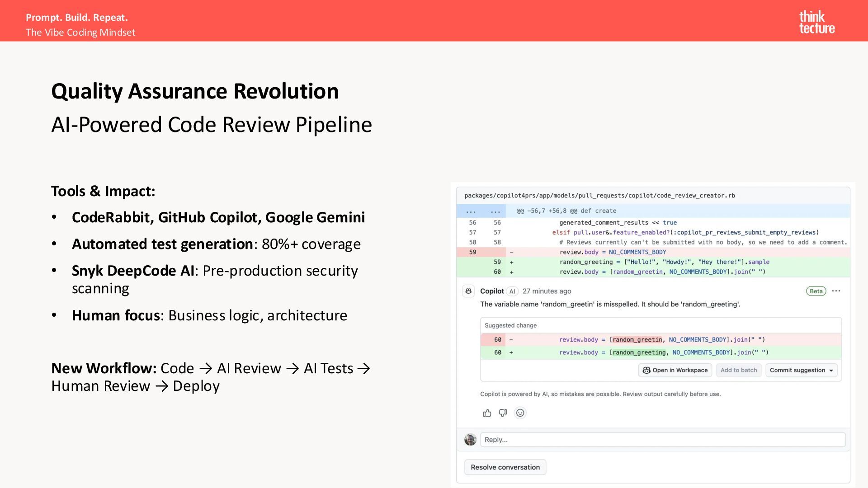Click the 'Tools & Impact:' heading
The width and height of the screenshot is (868, 488).
point(103,191)
